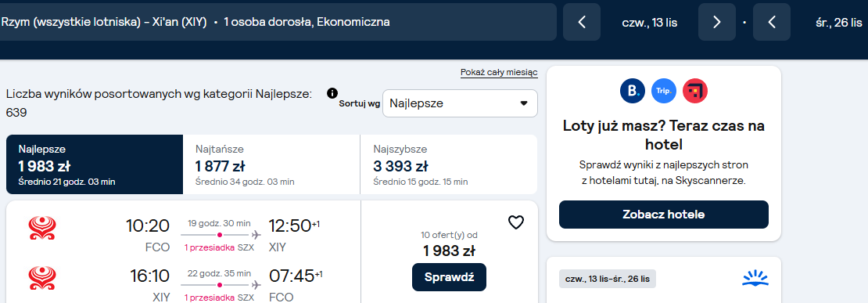Switch to the Najszybsze 3 393 zł tab

click(449, 164)
